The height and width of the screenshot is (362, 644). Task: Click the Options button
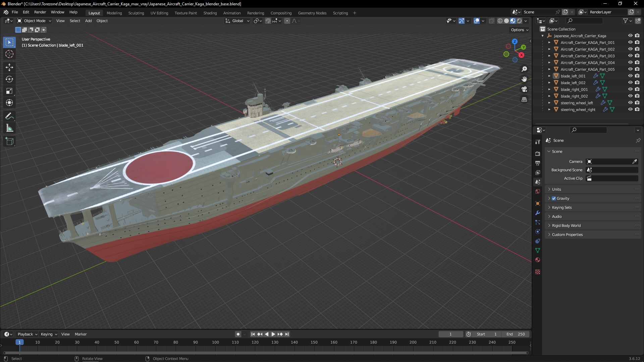(x=519, y=30)
